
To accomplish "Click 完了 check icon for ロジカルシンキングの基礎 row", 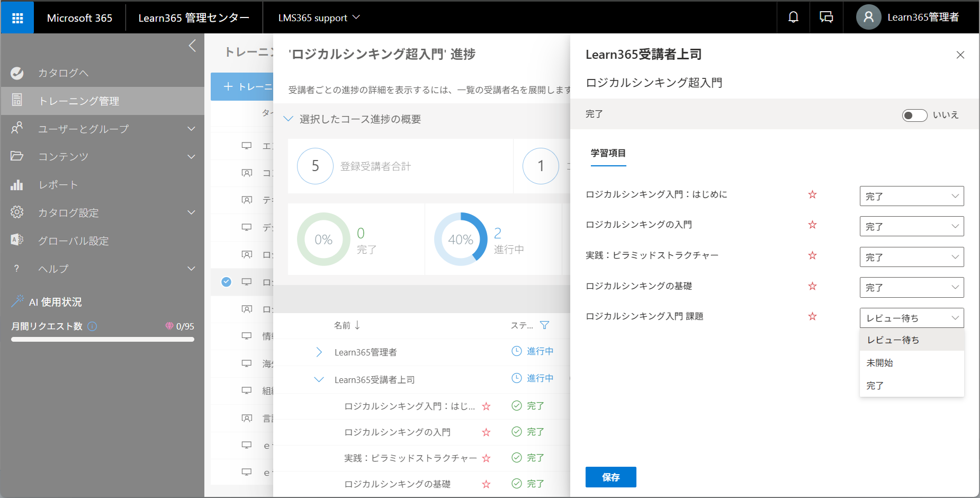I will 517,483.
